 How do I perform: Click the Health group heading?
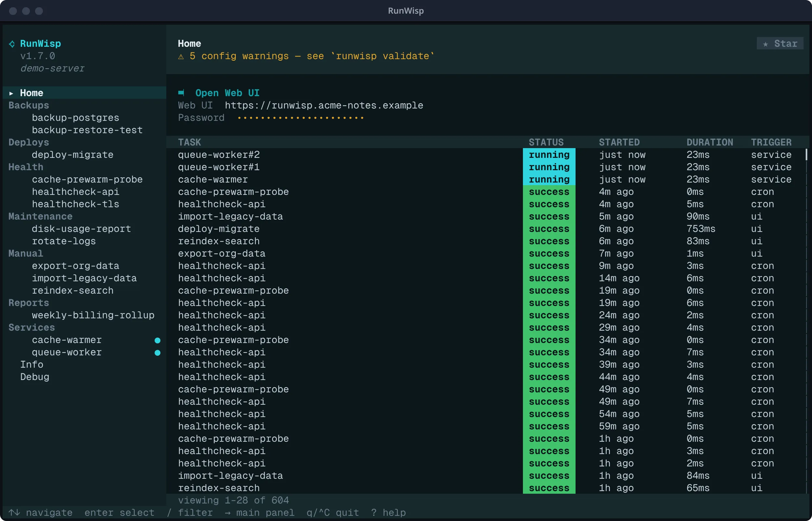click(26, 167)
